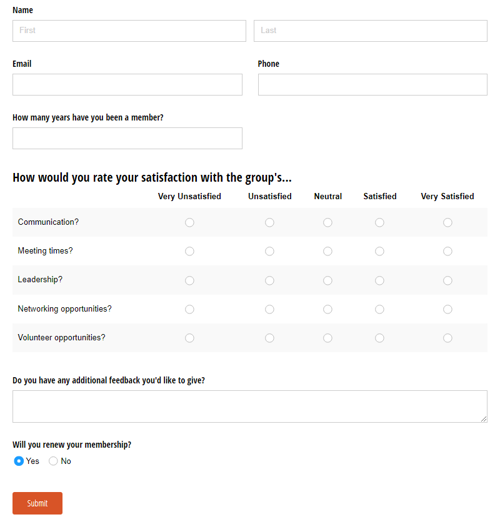Mark Leadership as Unsatisfied
Viewport: 500px width, 527px height.
[x=269, y=280]
